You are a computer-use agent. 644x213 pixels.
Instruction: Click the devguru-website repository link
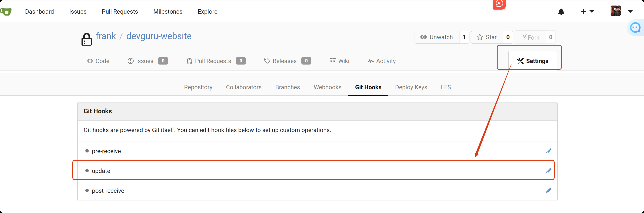coord(159,36)
